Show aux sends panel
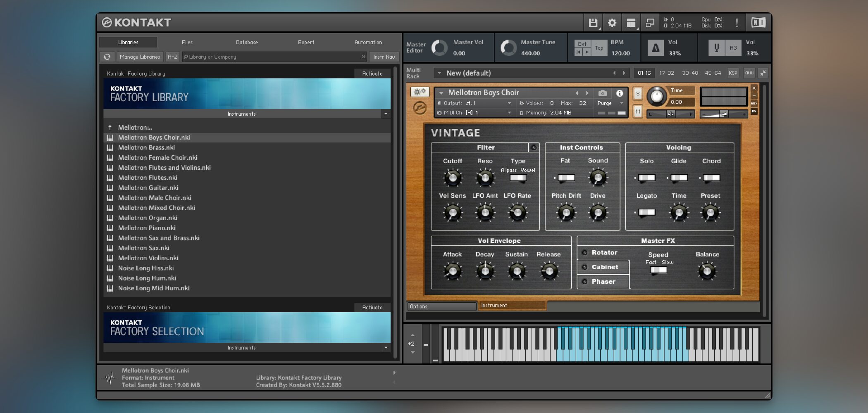 (x=749, y=73)
